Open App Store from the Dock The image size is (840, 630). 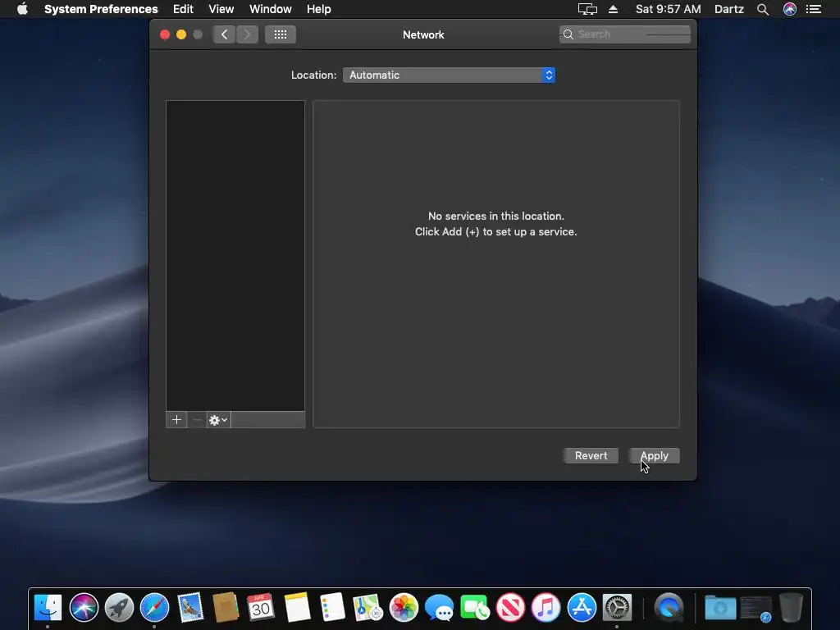click(582, 608)
